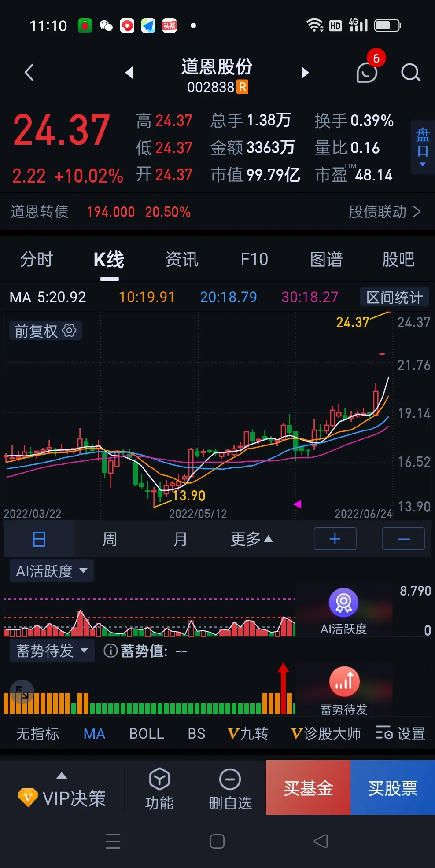The image size is (435, 868).
Task: Zoom in chart with plus button
Action: pyautogui.click(x=335, y=538)
